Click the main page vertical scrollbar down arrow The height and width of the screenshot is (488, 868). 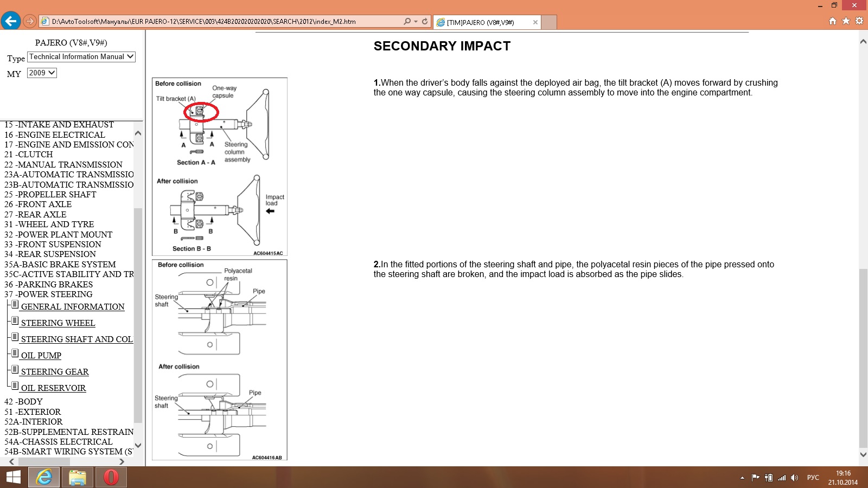(863, 454)
